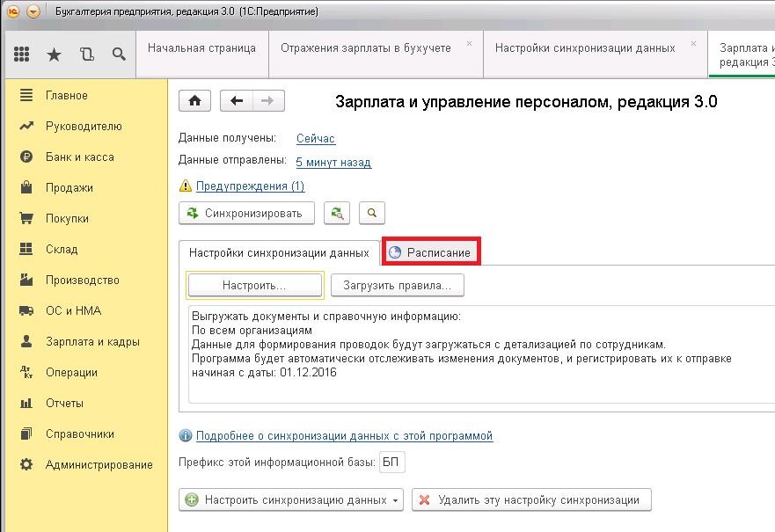Click the Справочники books icon
The height and width of the screenshot is (532, 775).
click(26, 434)
